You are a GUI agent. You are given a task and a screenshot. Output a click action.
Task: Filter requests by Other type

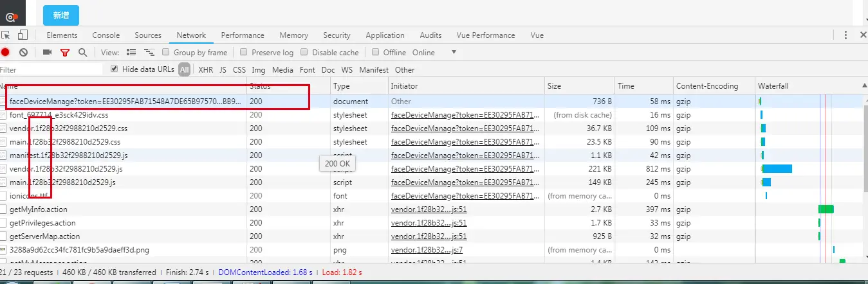405,69
